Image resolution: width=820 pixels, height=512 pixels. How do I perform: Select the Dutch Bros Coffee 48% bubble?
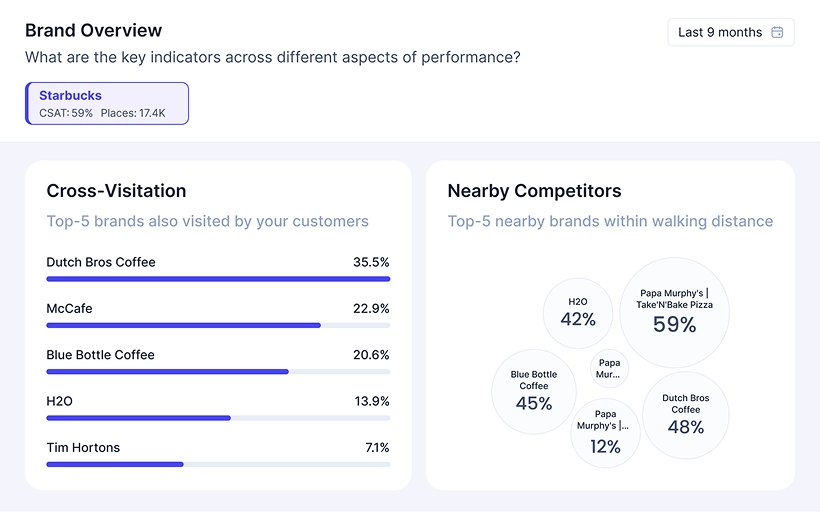point(686,414)
